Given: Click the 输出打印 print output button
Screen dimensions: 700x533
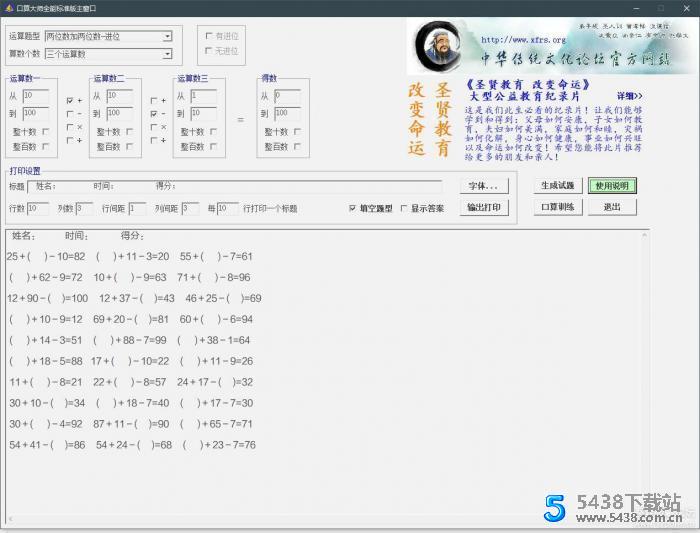Looking at the screenshot, I should tap(485, 208).
